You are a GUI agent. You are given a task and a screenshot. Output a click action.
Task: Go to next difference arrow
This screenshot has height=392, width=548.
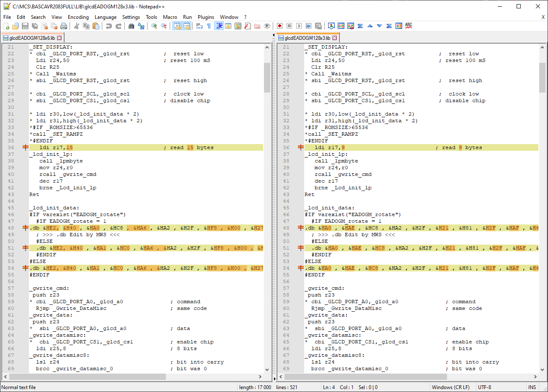coord(380,26)
